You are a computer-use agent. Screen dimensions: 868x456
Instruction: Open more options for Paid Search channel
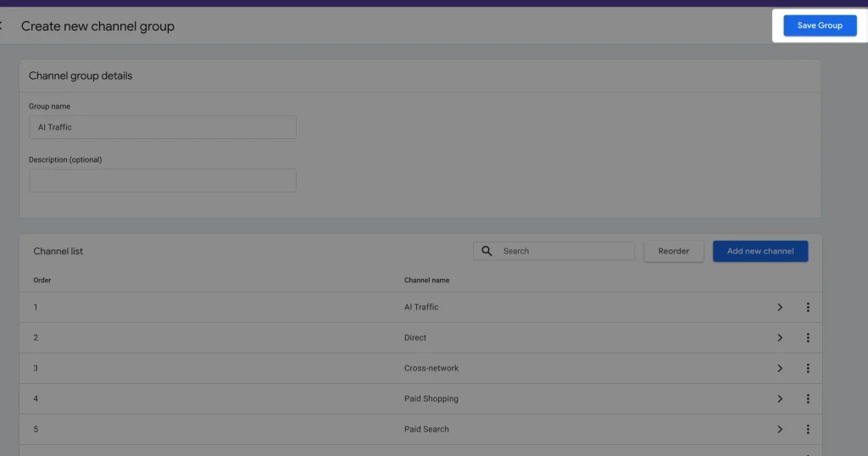pos(808,429)
